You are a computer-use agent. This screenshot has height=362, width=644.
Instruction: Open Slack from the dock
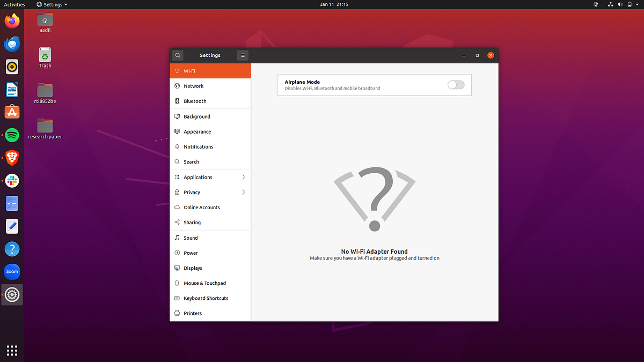(x=12, y=181)
